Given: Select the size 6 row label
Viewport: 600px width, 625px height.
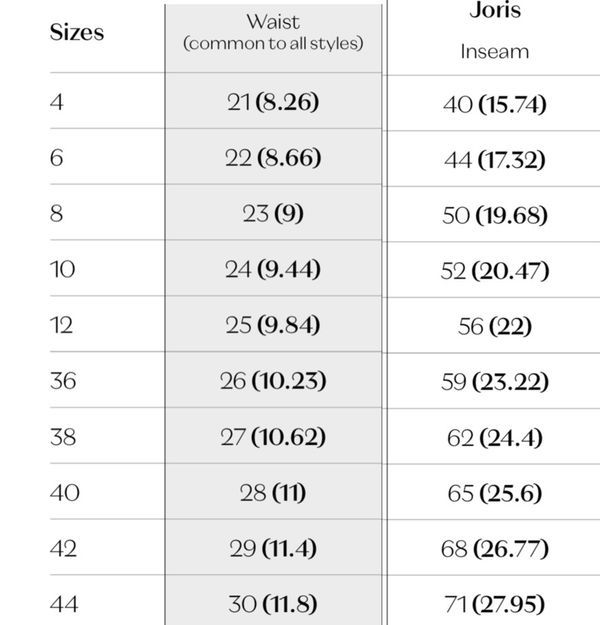Looking at the screenshot, I should (x=56, y=158).
